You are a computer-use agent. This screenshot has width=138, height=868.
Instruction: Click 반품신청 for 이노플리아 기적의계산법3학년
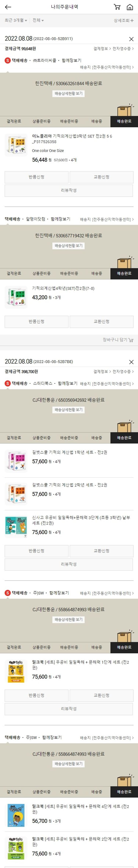[x=36, y=177]
